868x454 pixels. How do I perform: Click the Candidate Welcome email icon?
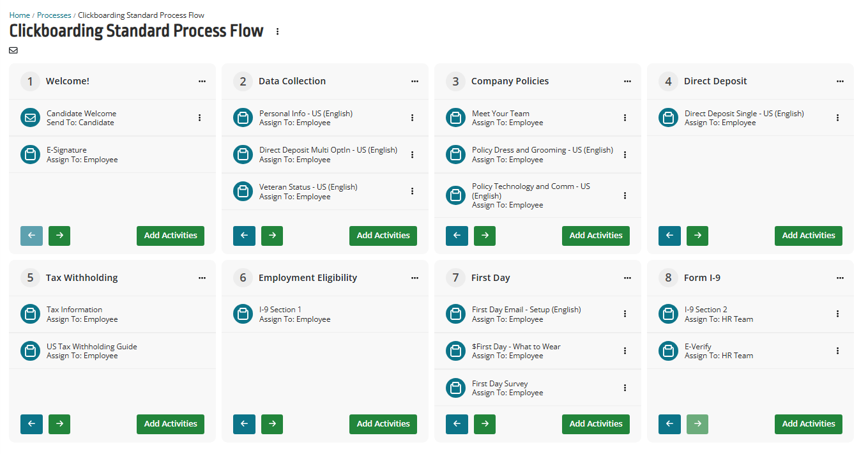(x=30, y=117)
